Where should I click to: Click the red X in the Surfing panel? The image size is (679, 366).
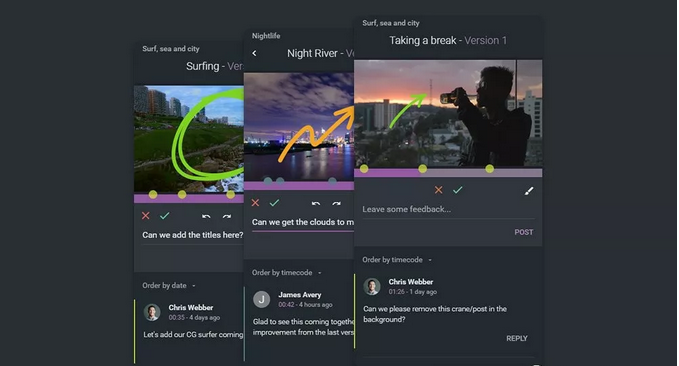tap(146, 216)
